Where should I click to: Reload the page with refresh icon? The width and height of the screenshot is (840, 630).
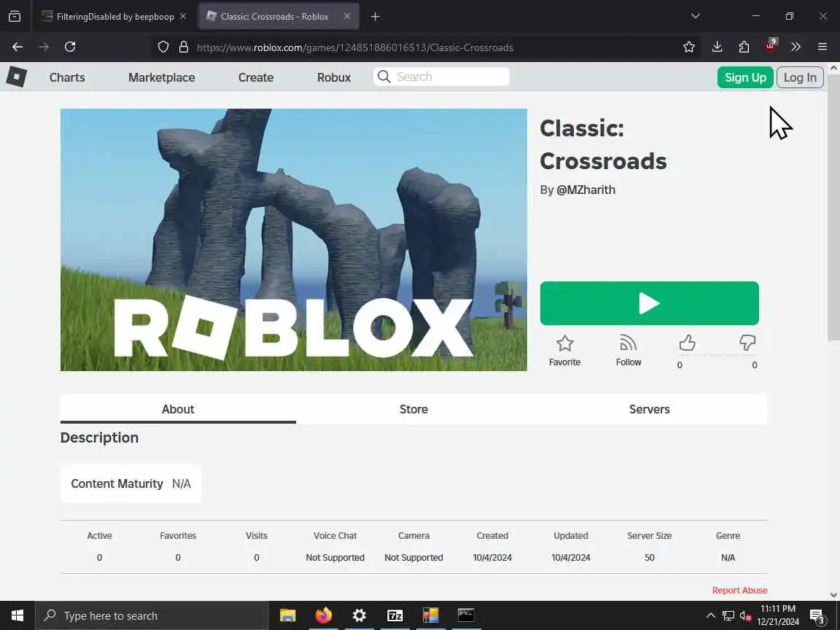point(70,47)
